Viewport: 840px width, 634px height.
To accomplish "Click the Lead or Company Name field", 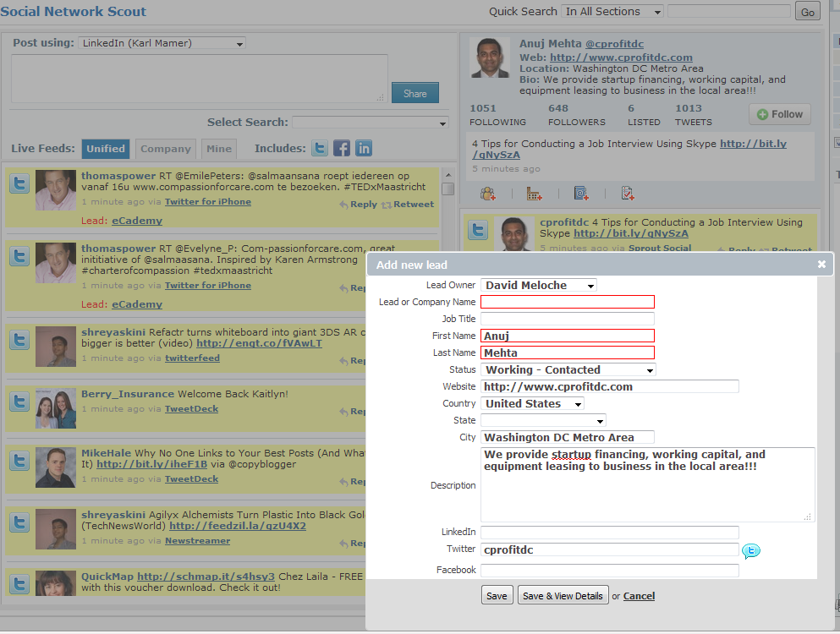I will pyautogui.click(x=568, y=302).
